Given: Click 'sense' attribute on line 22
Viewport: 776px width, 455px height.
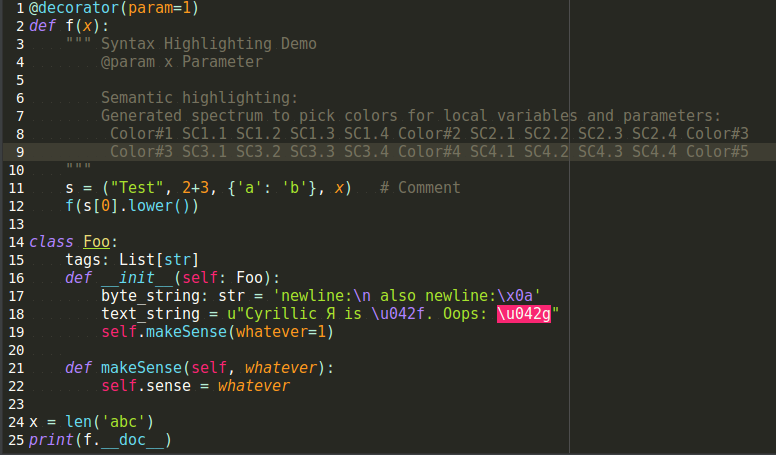Looking at the screenshot, I should [168, 386].
